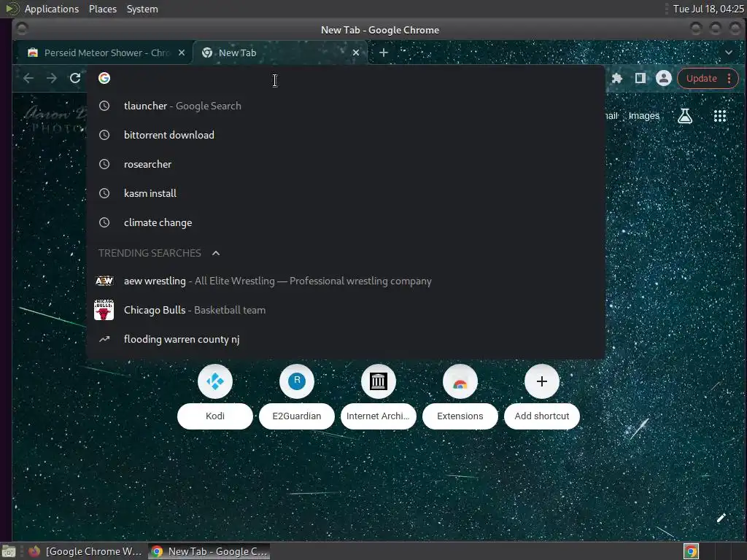Image resolution: width=747 pixels, height=560 pixels.
Task: Click the browser forward arrow
Action: 52,78
